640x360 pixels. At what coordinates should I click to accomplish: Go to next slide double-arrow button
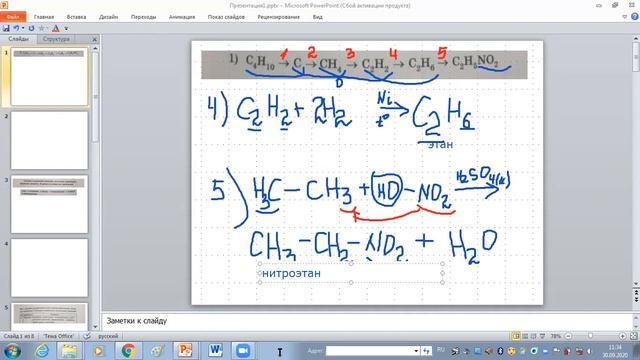coord(636,300)
